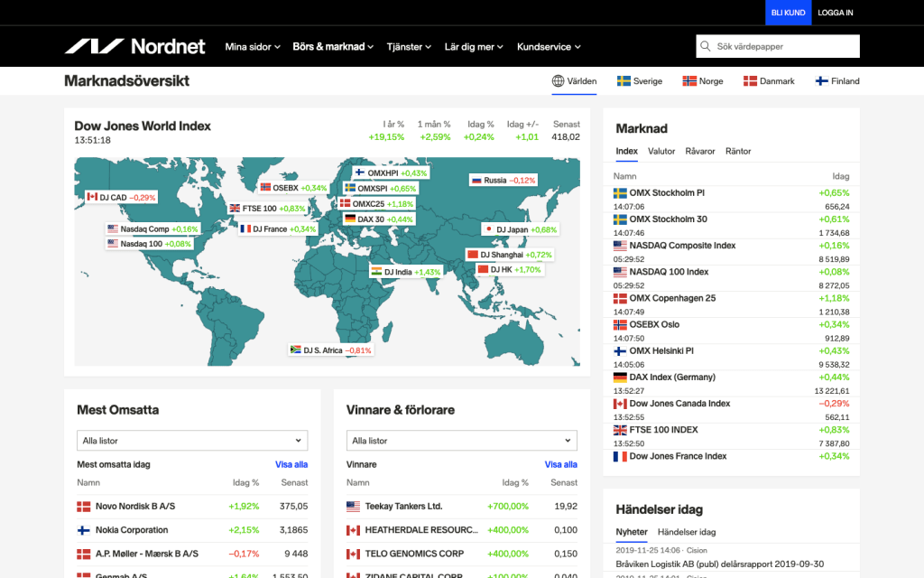Click the FTSE 100 map label
Image resolution: width=924 pixels, height=578 pixels.
pos(267,209)
